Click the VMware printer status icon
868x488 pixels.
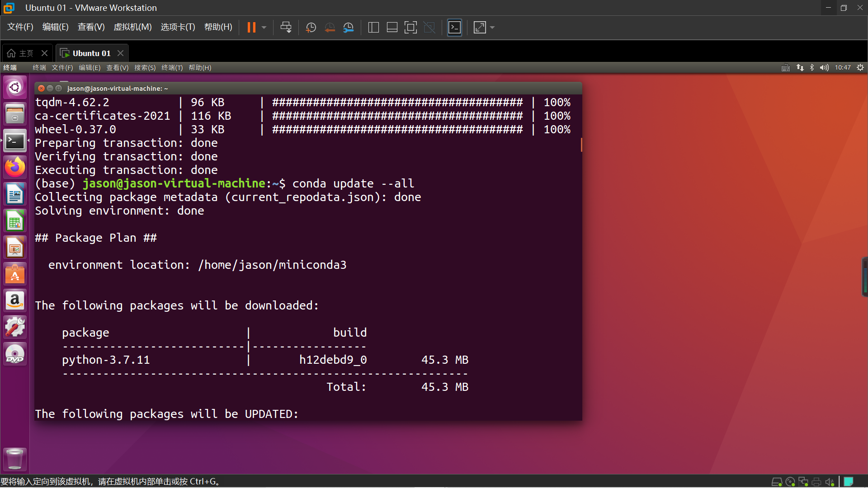pyautogui.click(x=816, y=482)
